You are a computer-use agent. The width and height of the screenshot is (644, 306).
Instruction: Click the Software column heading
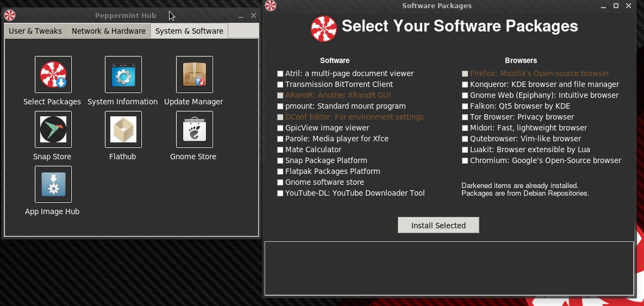pos(335,60)
